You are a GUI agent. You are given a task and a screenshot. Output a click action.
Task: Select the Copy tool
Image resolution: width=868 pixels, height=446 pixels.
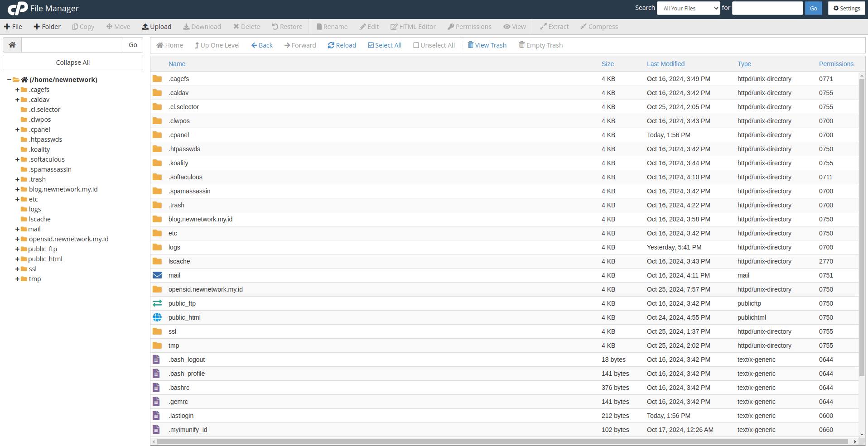pos(83,26)
